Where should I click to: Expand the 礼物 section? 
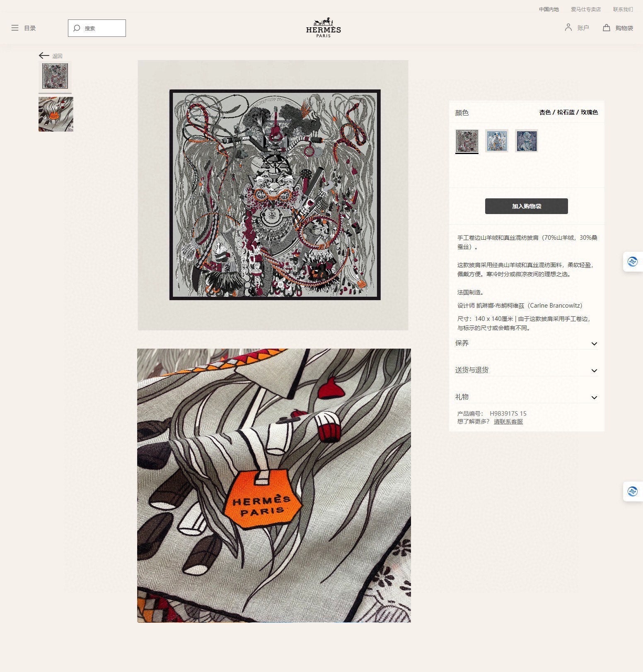click(x=526, y=397)
